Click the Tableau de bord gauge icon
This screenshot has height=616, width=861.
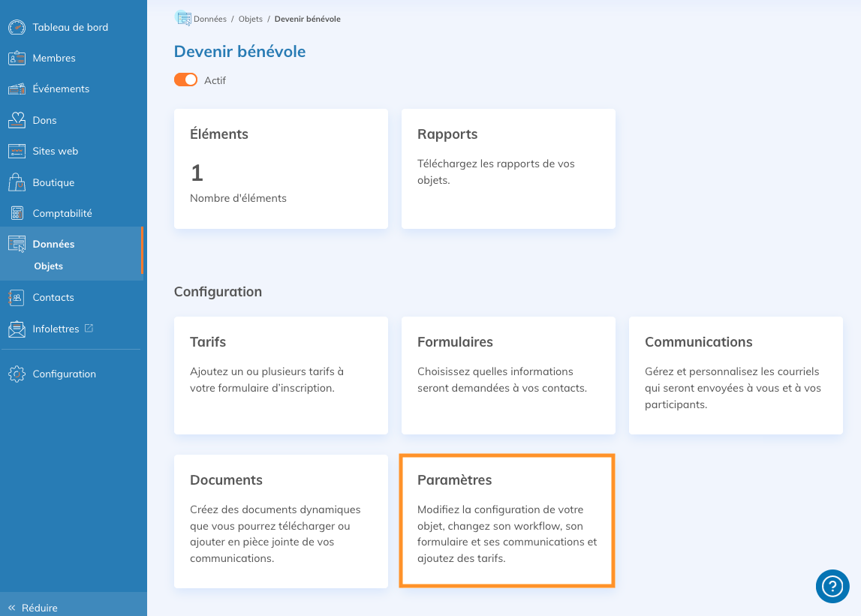(x=17, y=28)
